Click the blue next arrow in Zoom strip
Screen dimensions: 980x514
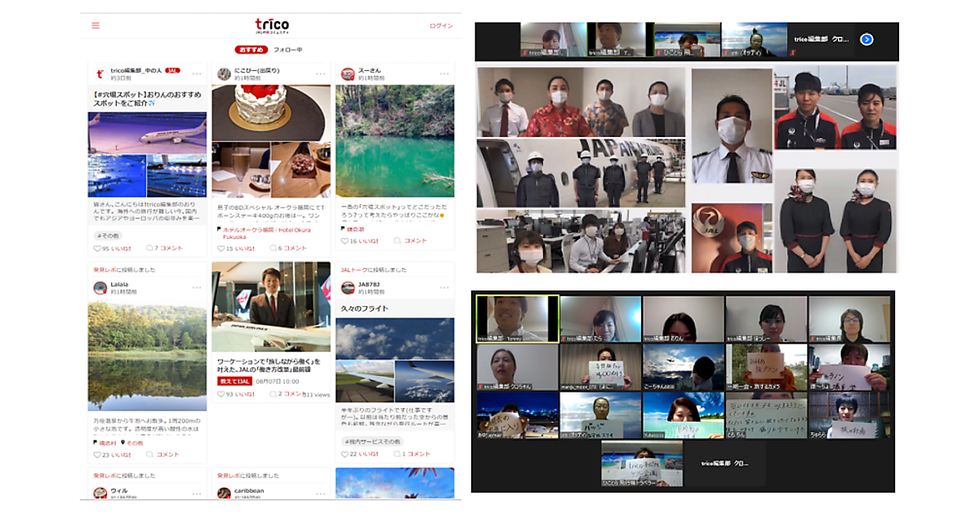[x=867, y=39]
